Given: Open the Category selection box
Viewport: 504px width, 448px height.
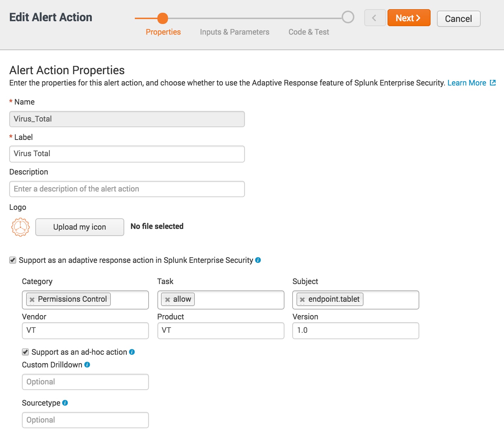Looking at the screenshot, I should coord(85,300).
